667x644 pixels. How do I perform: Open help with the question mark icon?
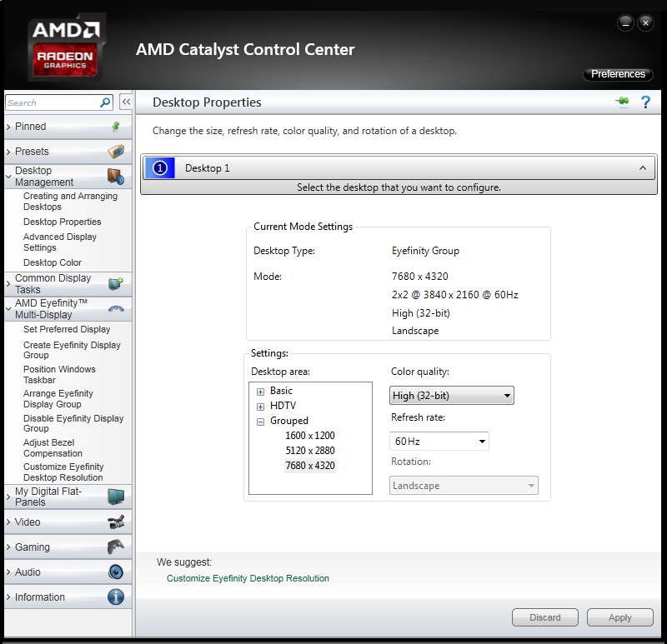pyautogui.click(x=645, y=102)
